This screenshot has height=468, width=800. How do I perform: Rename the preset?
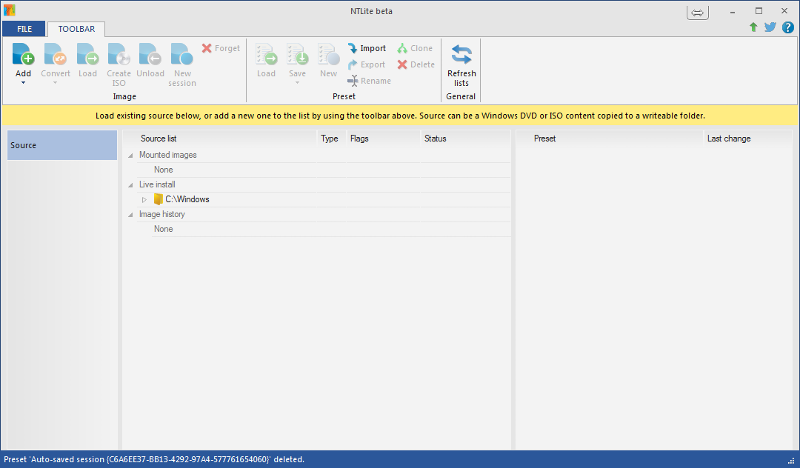click(369, 81)
